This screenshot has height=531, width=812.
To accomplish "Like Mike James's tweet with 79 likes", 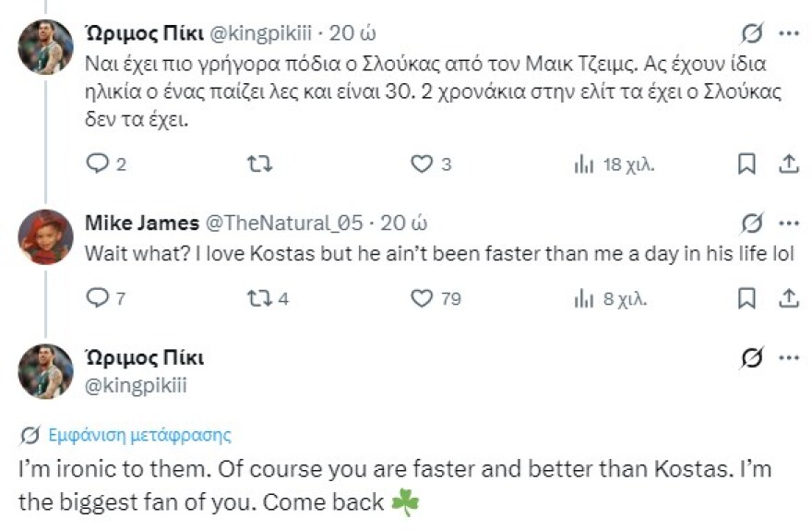I will [422, 298].
